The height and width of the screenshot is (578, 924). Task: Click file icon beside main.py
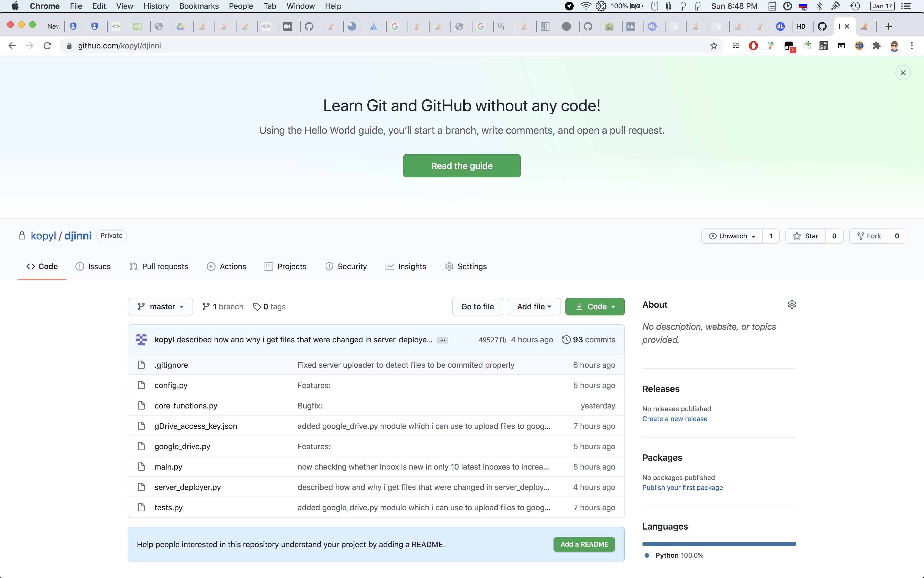[141, 466]
